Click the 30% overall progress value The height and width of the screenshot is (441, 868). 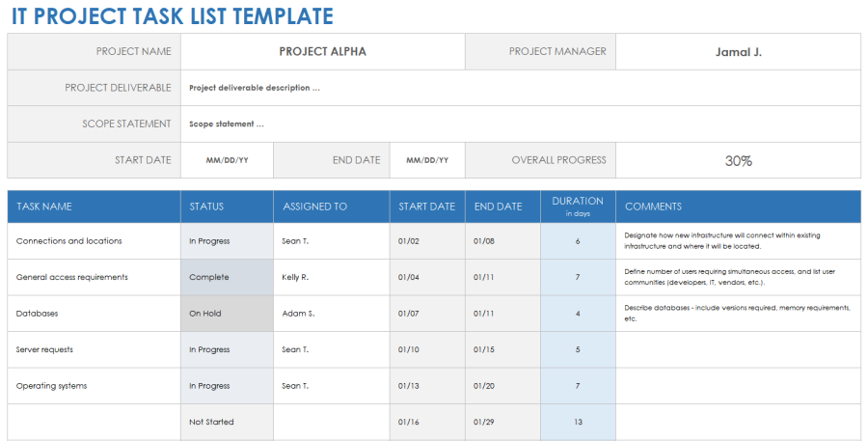point(738,160)
